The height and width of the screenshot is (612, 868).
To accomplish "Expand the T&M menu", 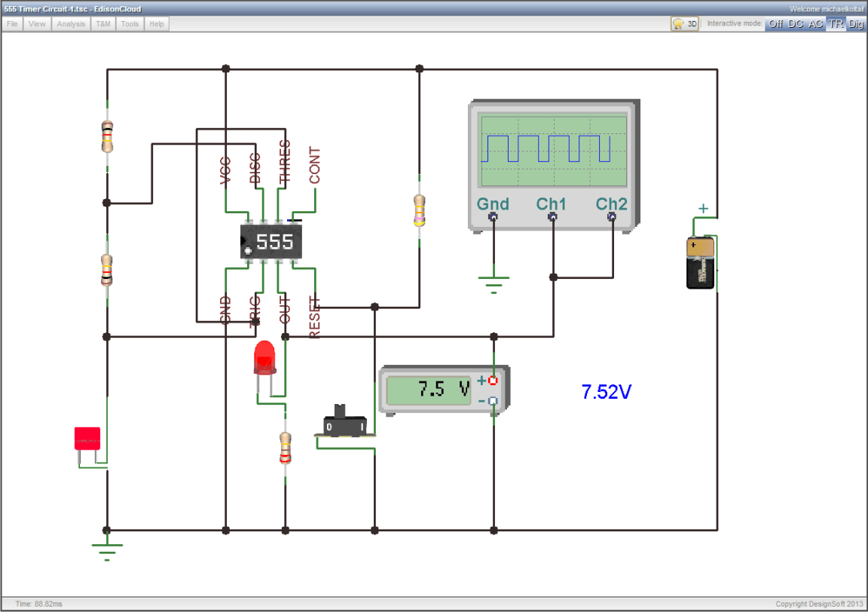I will 103,24.
